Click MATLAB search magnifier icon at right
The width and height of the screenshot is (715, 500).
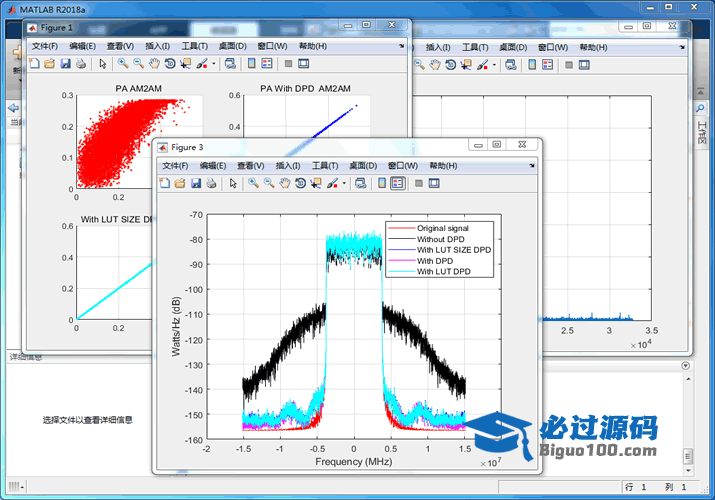click(x=700, y=108)
